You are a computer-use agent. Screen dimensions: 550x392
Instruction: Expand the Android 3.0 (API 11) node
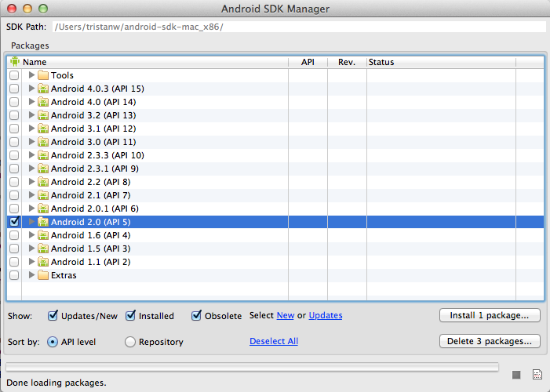(x=31, y=142)
